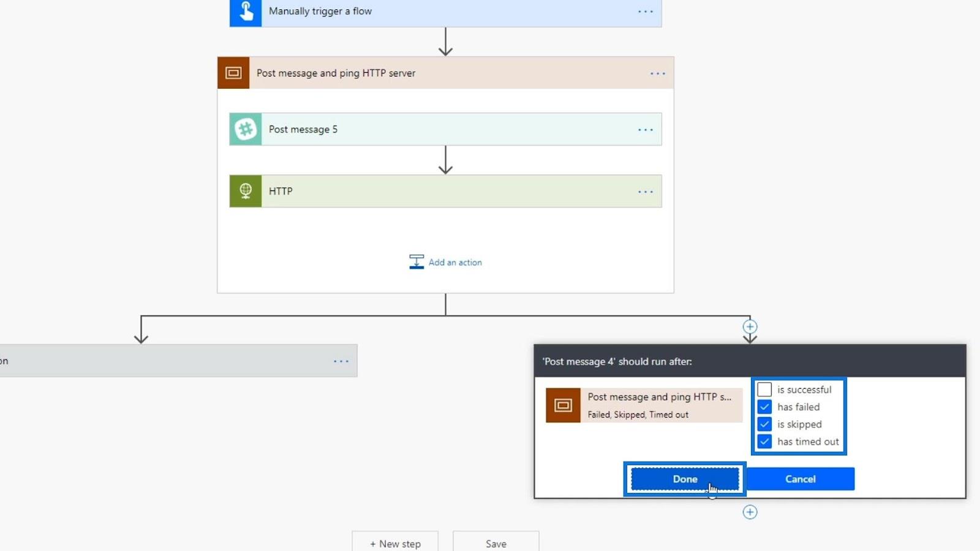Select 'Post message and ping HTTP s...' run-after item
980x551 pixels.
click(x=644, y=405)
